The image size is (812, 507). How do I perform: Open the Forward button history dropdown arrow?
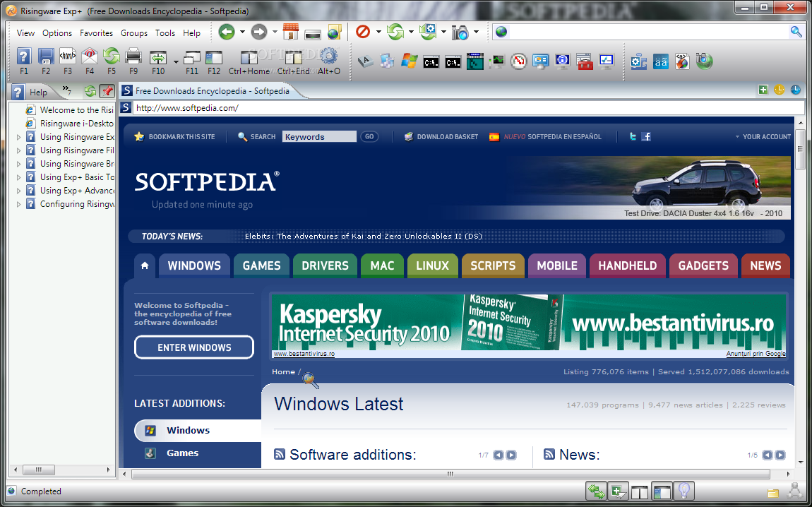275,32
